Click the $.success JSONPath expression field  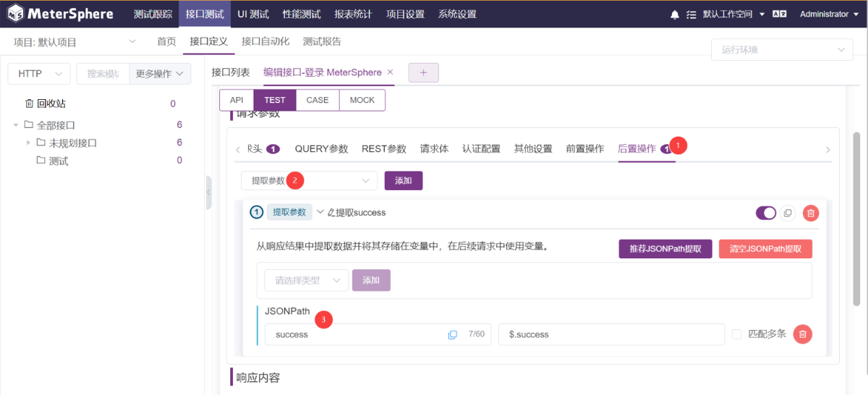pyautogui.click(x=611, y=334)
